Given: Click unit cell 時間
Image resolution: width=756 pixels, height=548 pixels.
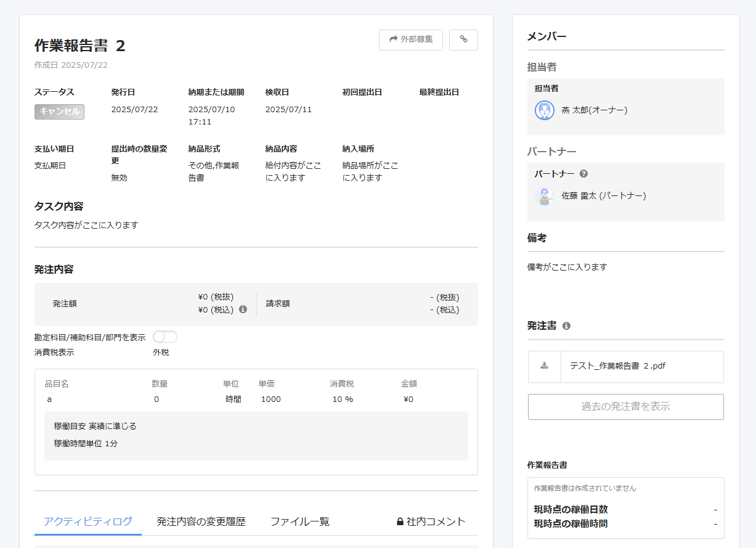Looking at the screenshot, I should pyautogui.click(x=234, y=399).
